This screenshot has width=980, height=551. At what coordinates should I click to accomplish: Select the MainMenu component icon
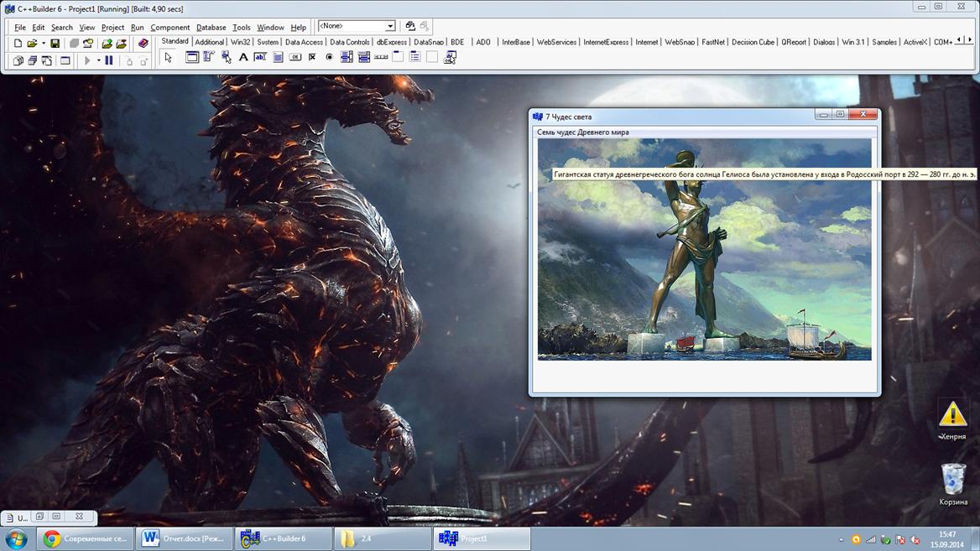point(209,58)
